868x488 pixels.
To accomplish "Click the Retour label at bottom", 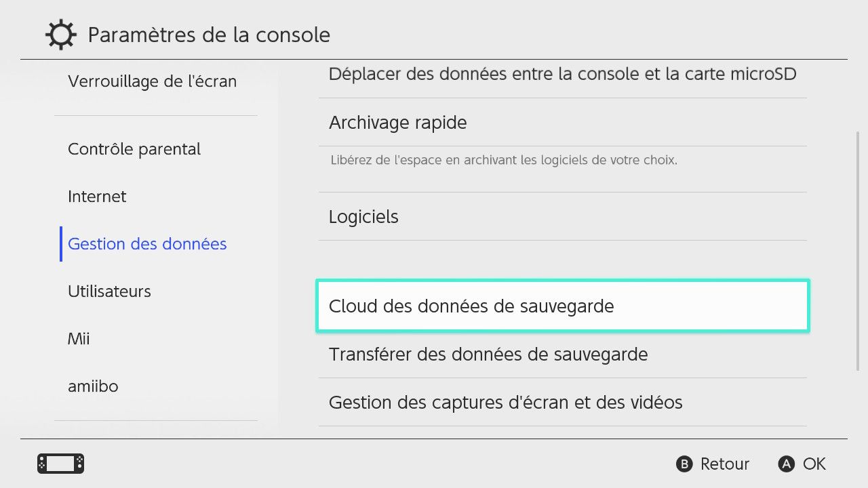I will point(725,464).
